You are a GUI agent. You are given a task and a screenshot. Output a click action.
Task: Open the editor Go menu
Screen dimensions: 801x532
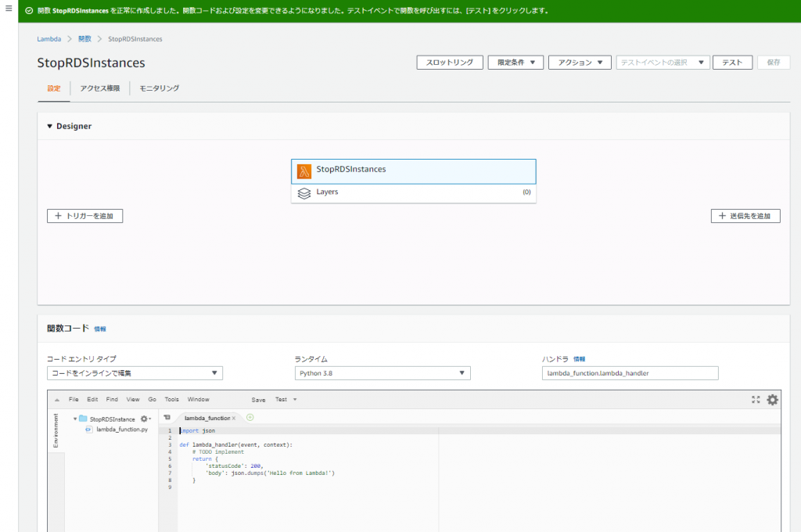point(153,400)
